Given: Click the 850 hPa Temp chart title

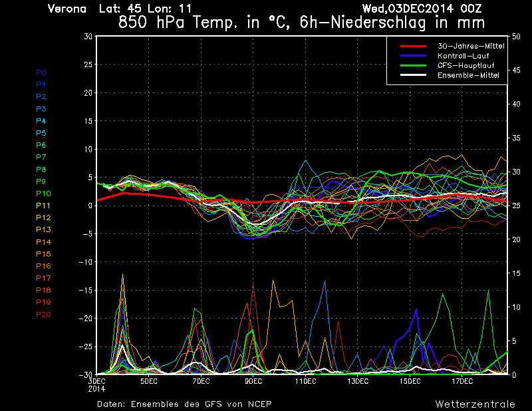Looking at the screenshot, I should click(x=301, y=21).
